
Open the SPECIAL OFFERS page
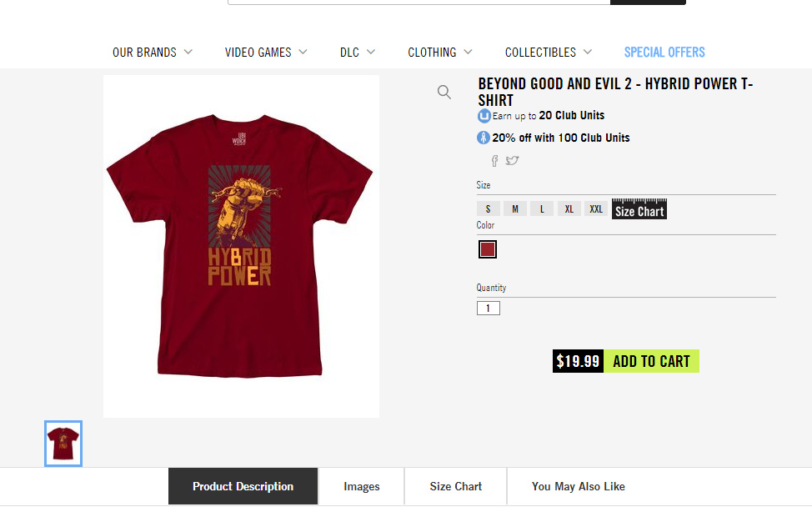click(664, 52)
